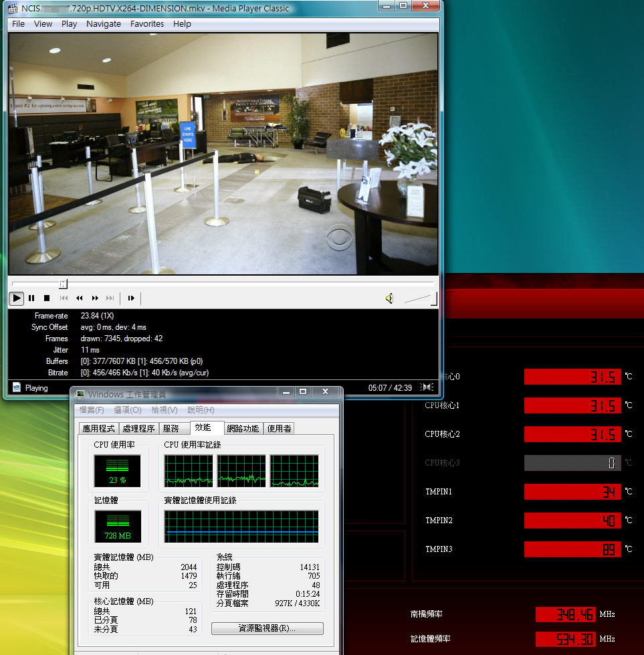Screen dimensions: 644x655
Task: Click the CPU usage 23 % gauge
Action: point(117,471)
